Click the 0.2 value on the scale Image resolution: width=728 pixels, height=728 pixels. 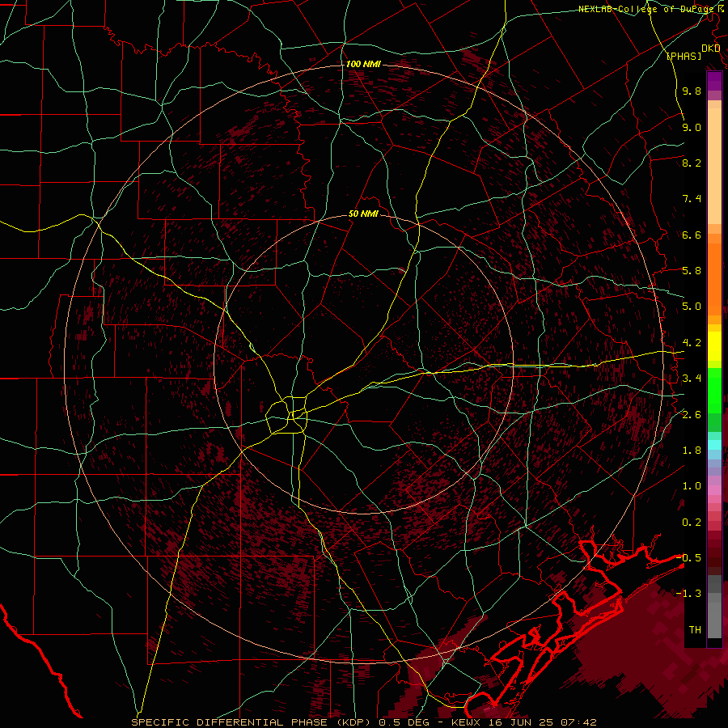pos(692,523)
